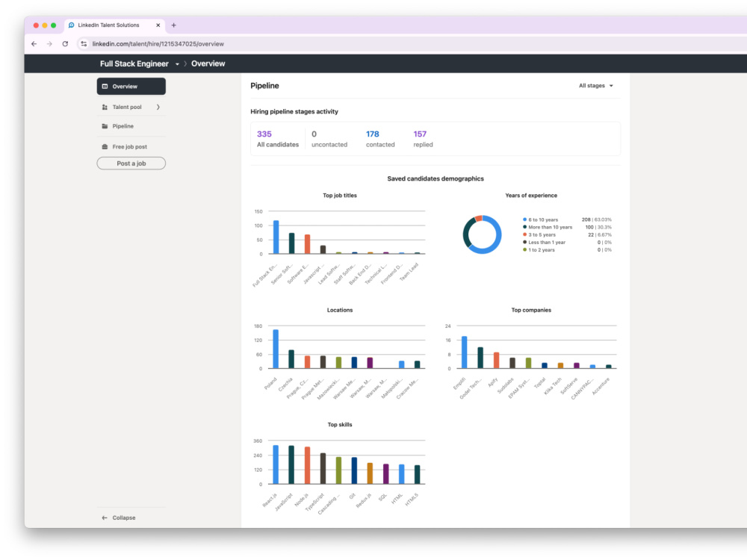This screenshot has width=747, height=560.
Task: Click the '100 | 30.3%' value
Action: click(598, 227)
